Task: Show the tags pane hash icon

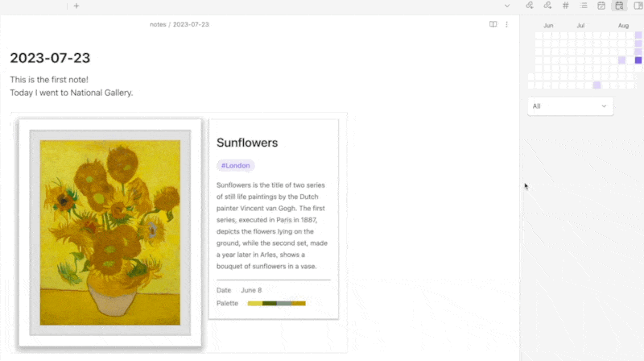Action: click(566, 6)
